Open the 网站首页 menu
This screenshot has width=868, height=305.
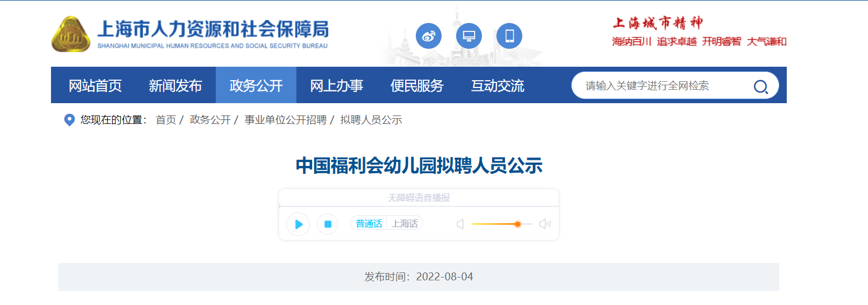pyautogui.click(x=95, y=86)
